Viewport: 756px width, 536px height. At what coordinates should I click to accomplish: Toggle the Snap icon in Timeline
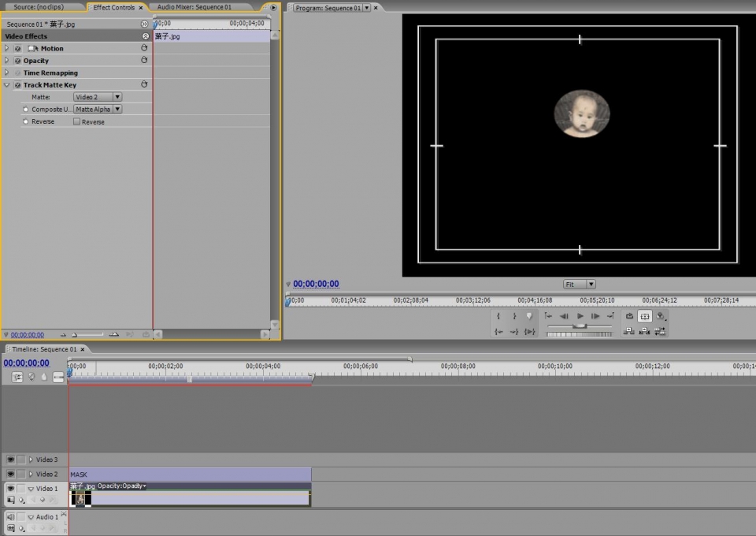click(x=18, y=378)
